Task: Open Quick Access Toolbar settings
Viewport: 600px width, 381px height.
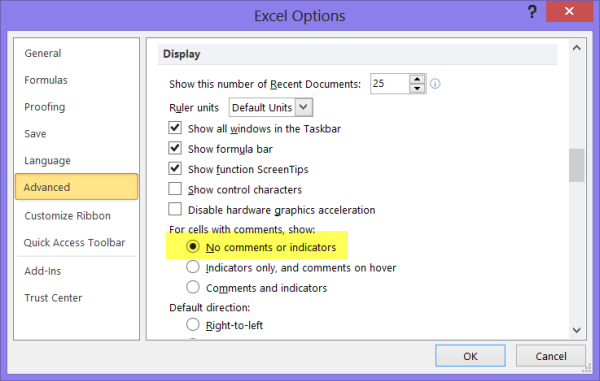Action: pyautogui.click(x=77, y=243)
